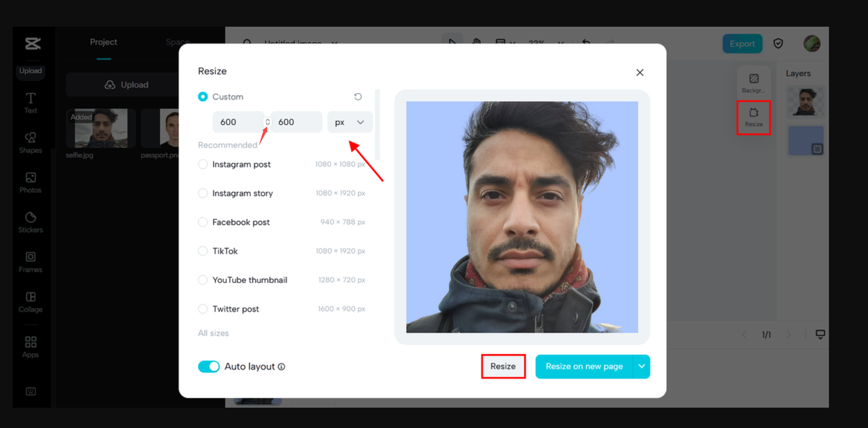Screen dimensions: 868x428
Task: Click the width input showing 600
Action: point(238,122)
